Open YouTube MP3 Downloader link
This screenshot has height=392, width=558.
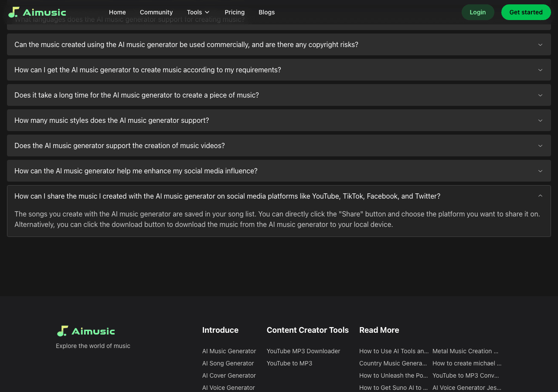click(x=303, y=351)
